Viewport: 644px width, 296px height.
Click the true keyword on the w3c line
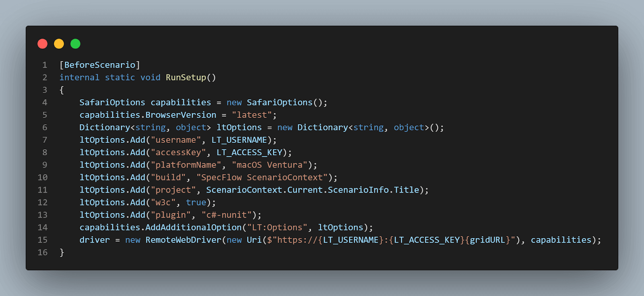[196, 202]
